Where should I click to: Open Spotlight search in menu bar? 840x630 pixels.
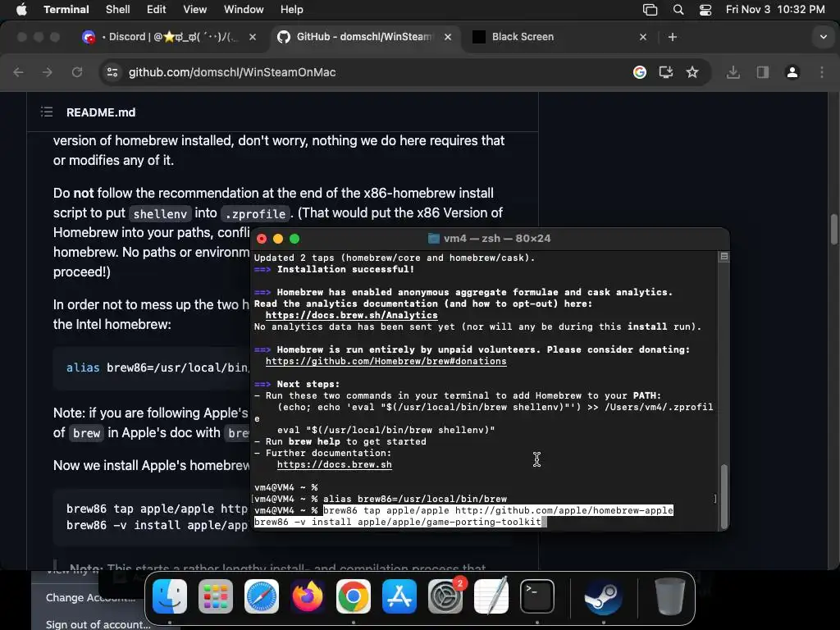678,10
